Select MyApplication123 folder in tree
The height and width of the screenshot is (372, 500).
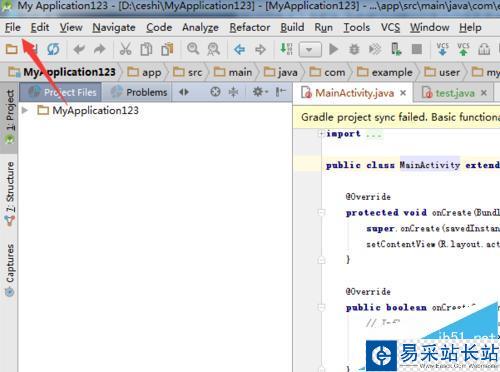pos(88,110)
